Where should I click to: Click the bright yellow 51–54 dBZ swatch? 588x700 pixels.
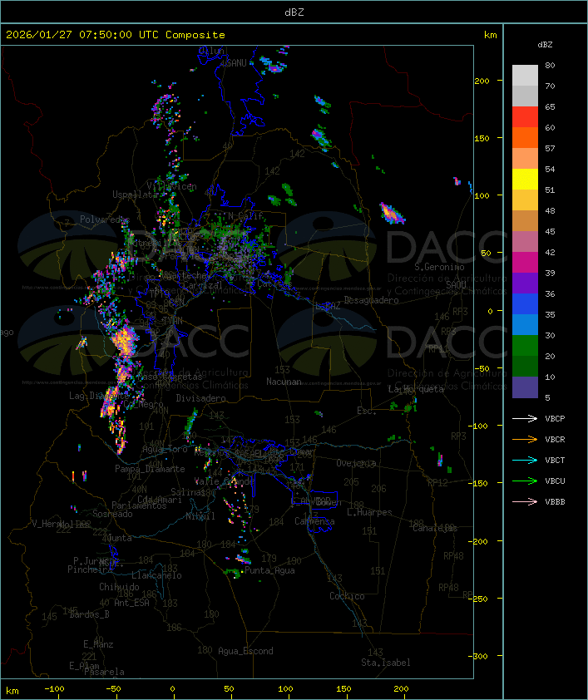tap(525, 180)
